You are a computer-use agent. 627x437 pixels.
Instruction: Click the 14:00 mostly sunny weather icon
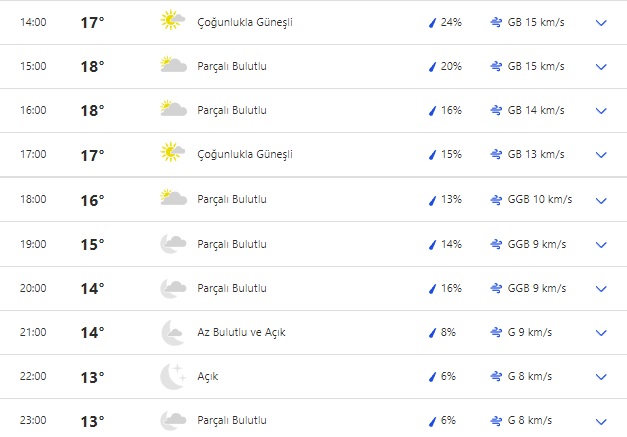173,21
